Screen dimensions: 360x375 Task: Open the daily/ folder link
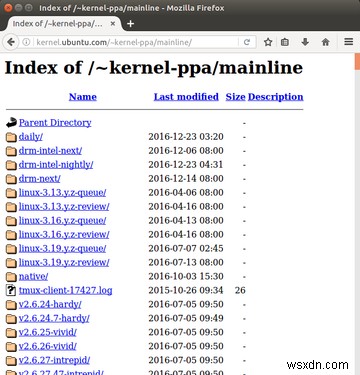[31, 137]
